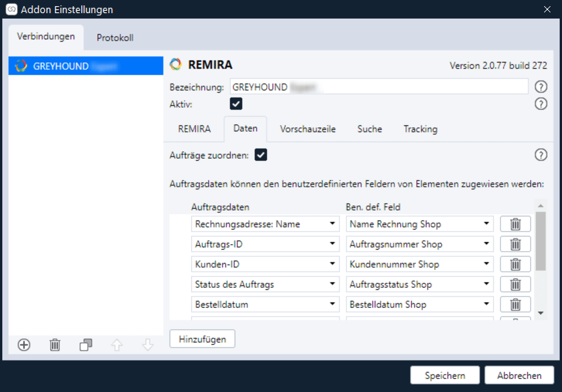Viewport: 562px width, 392px height.
Task: Select the Daten tab
Action: 245,128
